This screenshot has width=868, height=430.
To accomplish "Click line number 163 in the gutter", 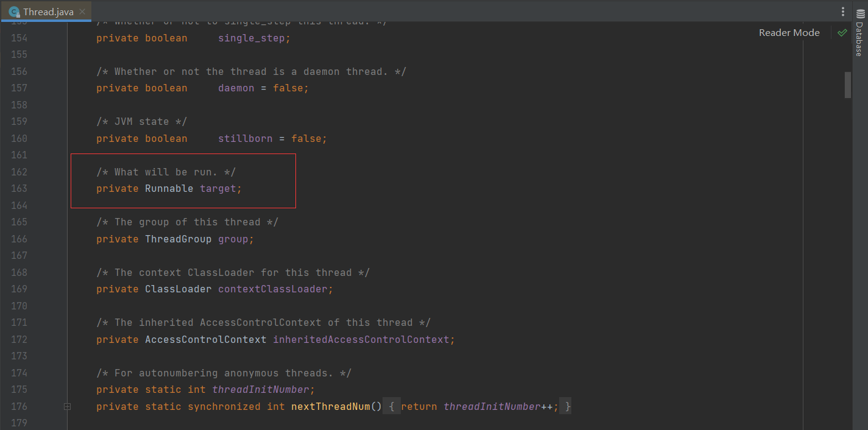I will pyautogui.click(x=19, y=189).
